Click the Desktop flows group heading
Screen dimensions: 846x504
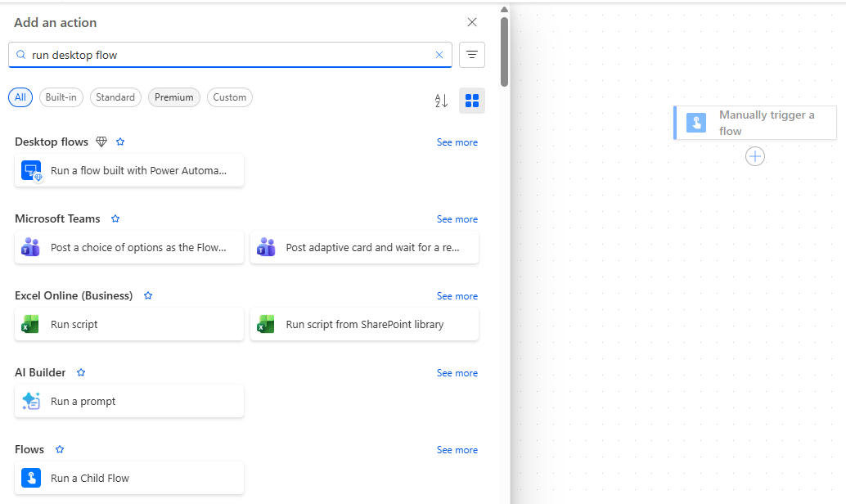52,142
